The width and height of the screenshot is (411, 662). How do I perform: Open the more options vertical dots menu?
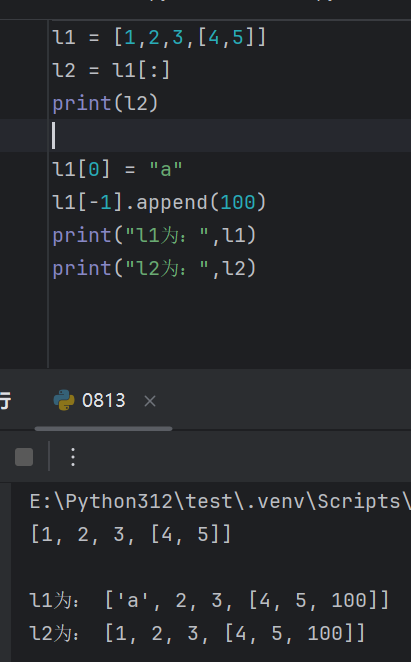point(73,457)
